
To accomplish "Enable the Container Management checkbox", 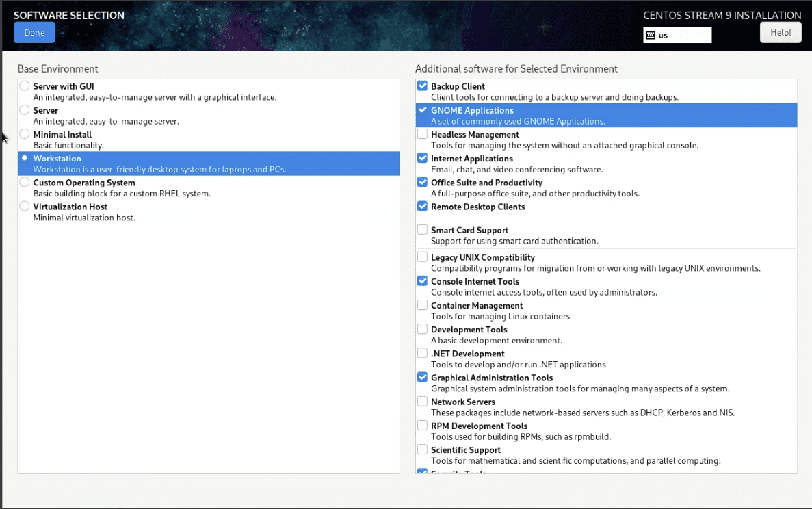I will [423, 305].
